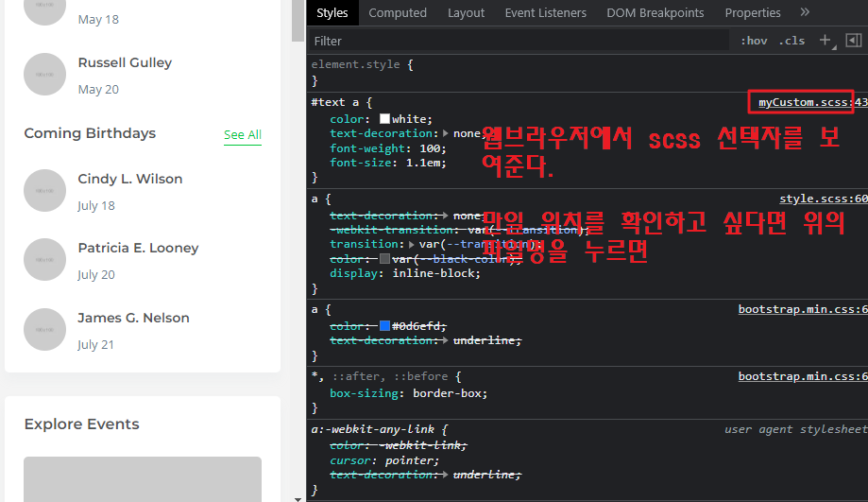
Task: Click the July 21 date
Action: coord(95,345)
